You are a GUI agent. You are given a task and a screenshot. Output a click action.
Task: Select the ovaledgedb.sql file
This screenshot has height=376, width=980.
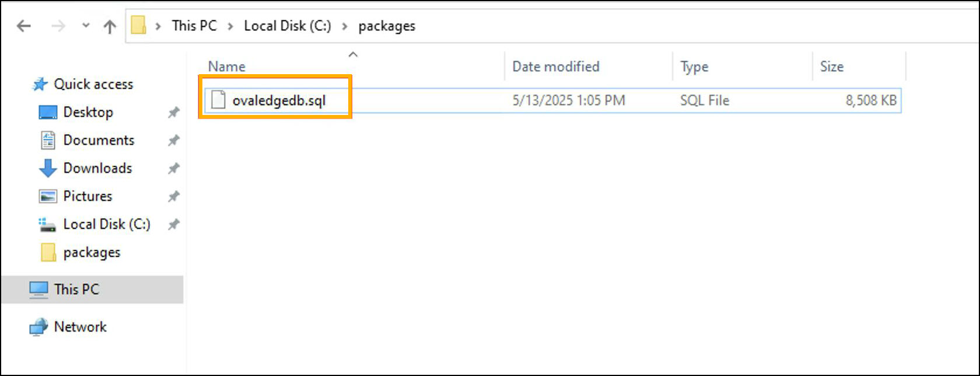[x=278, y=100]
